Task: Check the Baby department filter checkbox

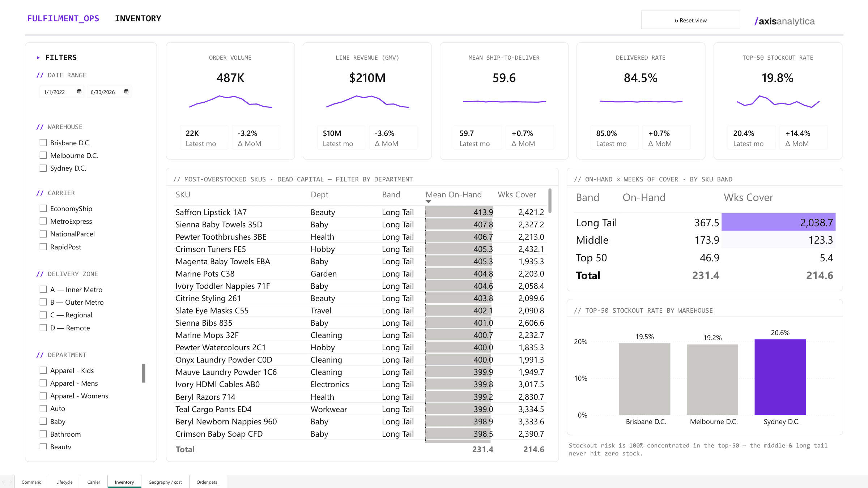Action: [x=43, y=421]
